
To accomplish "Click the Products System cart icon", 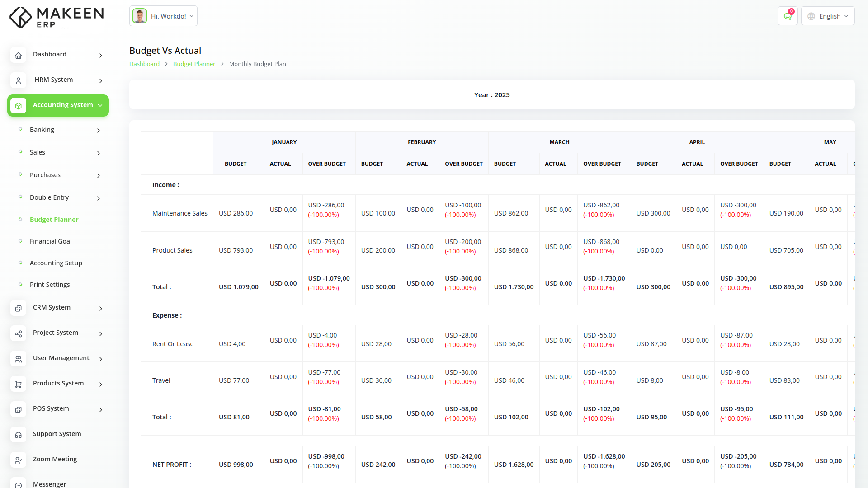I will pos(18,385).
